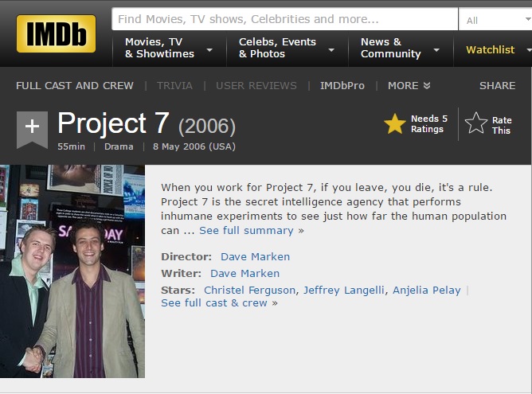Open Christel Ferguson's profile

click(x=249, y=291)
